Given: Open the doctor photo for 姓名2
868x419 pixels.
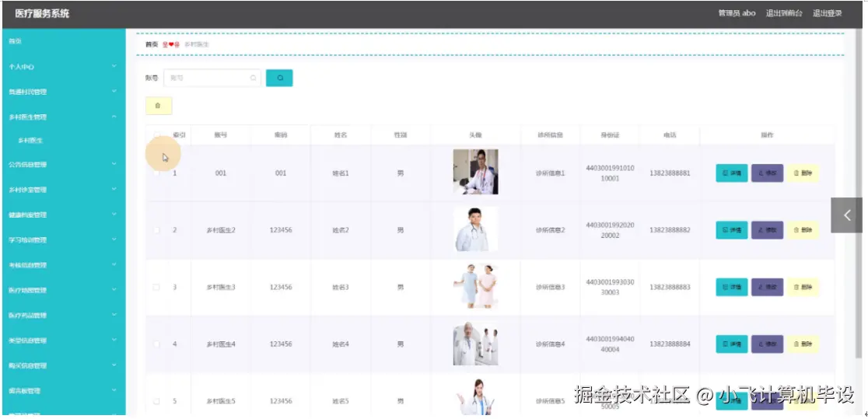Looking at the screenshot, I should pyautogui.click(x=475, y=229).
